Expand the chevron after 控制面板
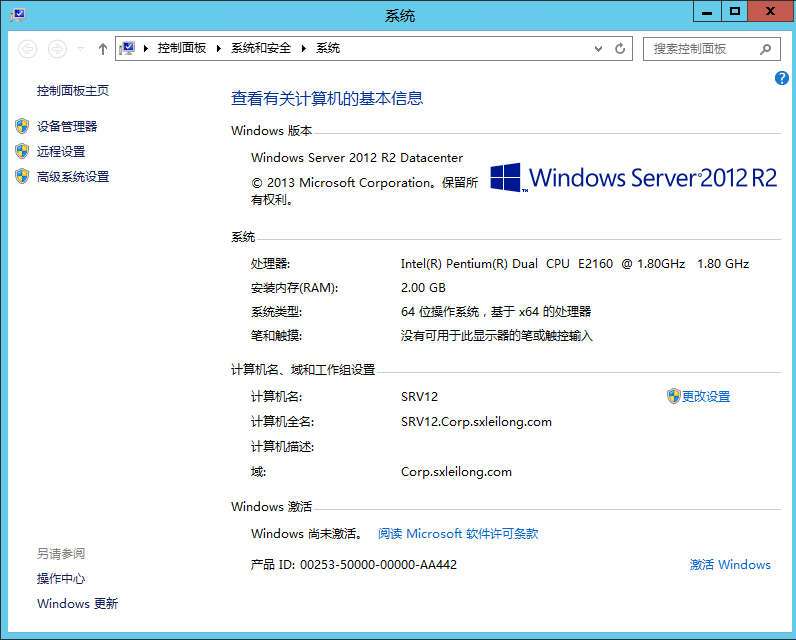The image size is (796, 640). (x=219, y=49)
